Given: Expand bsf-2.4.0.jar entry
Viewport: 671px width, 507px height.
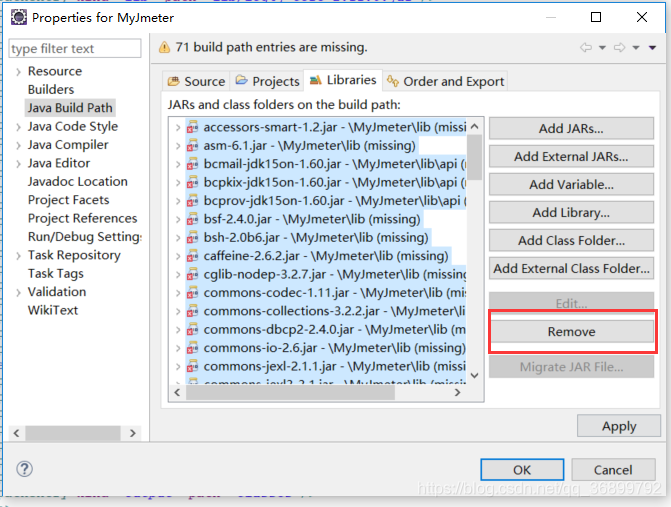Looking at the screenshot, I should pos(178,219).
